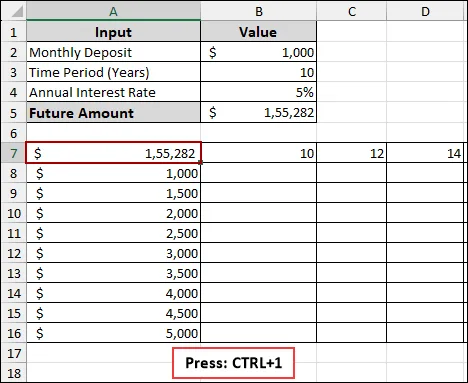Screen dimensions: 468x383
Task: Select row 16 header
Action: click(13, 333)
